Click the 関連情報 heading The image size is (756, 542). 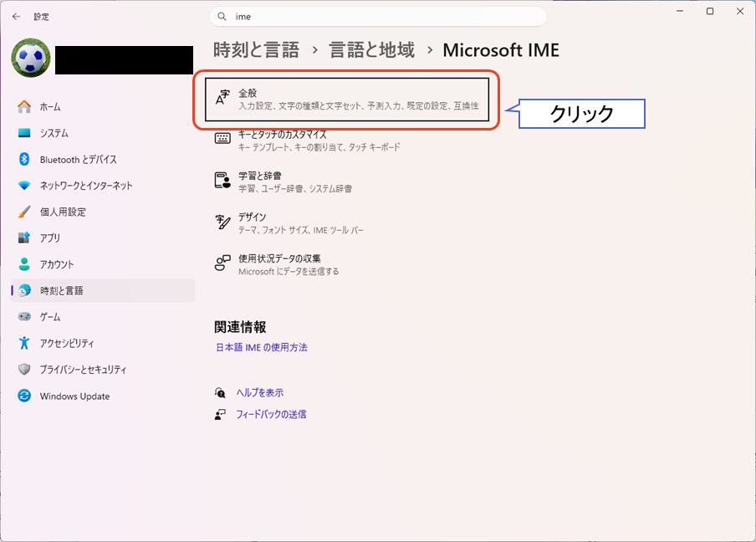coord(240,327)
